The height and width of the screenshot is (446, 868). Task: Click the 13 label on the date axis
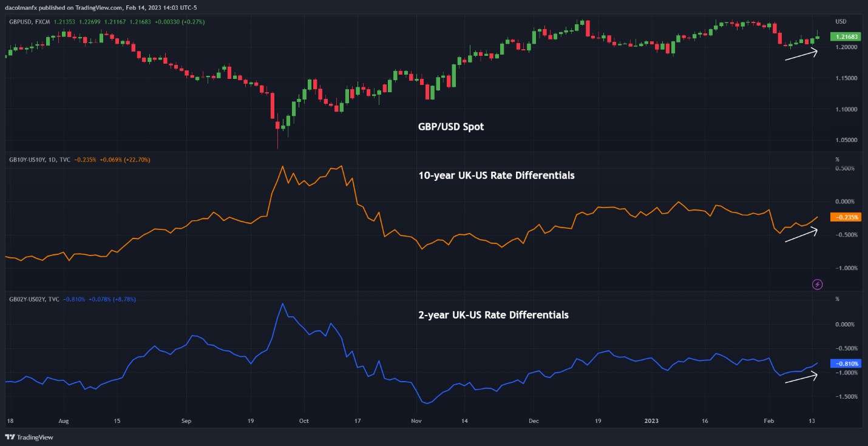click(x=813, y=420)
